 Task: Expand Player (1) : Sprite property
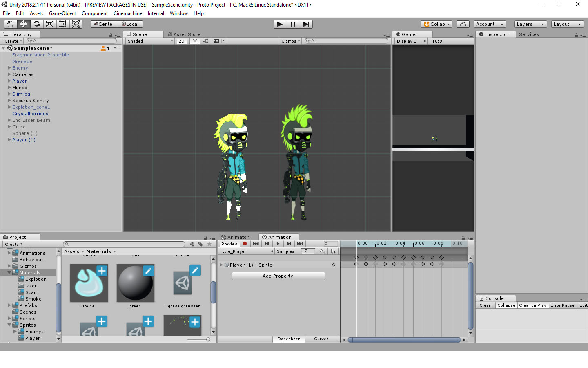[x=222, y=265]
